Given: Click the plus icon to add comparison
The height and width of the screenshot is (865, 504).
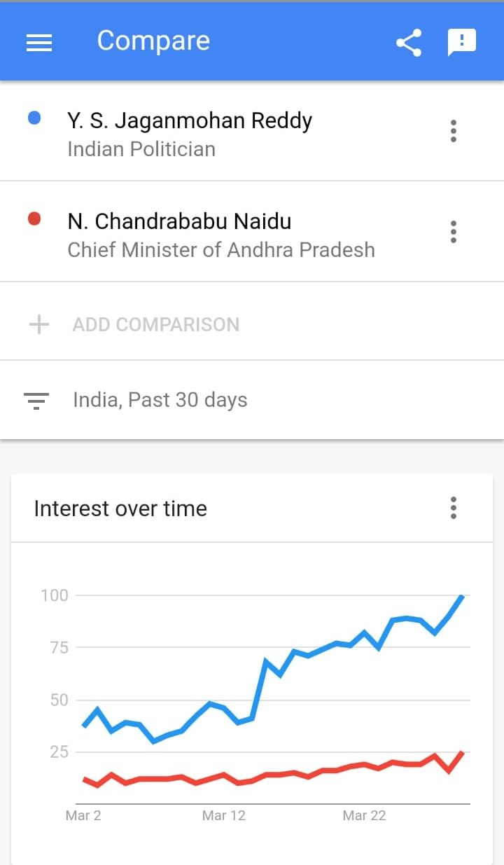Looking at the screenshot, I should click(x=39, y=324).
